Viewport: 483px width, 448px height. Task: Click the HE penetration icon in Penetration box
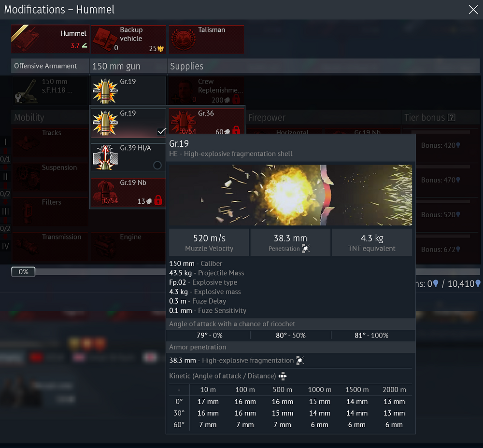coord(306,249)
